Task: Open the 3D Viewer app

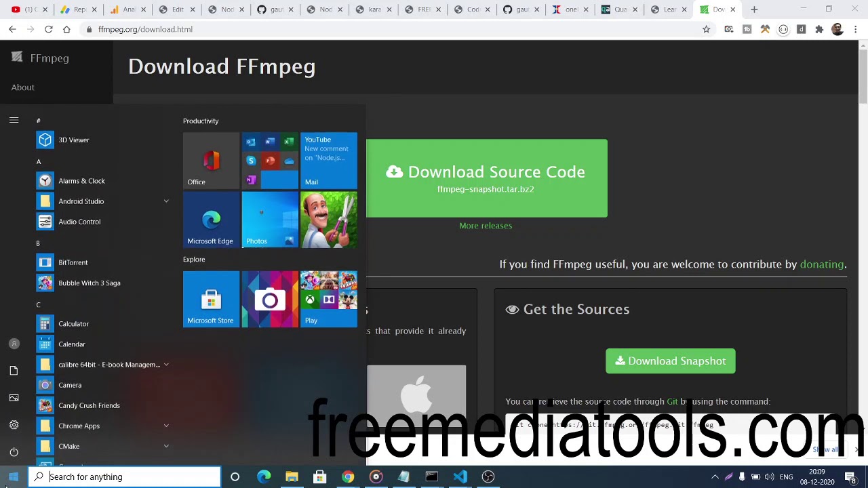Action: pos(73,140)
